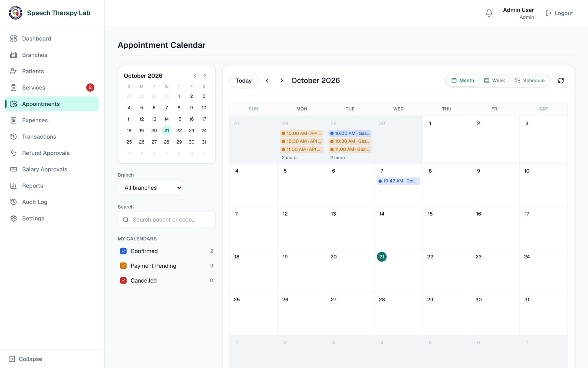Go to next month in mini calendar

click(205, 76)
